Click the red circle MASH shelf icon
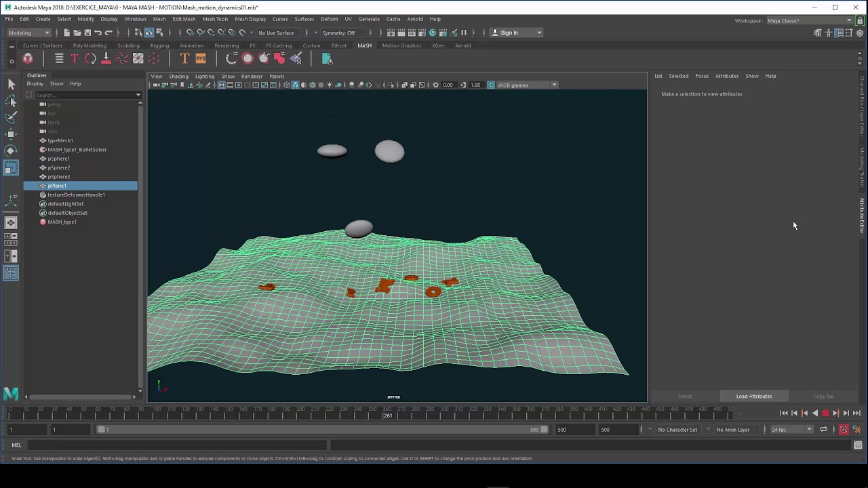Viewport: 868px width, 488px height. (248, 59)
